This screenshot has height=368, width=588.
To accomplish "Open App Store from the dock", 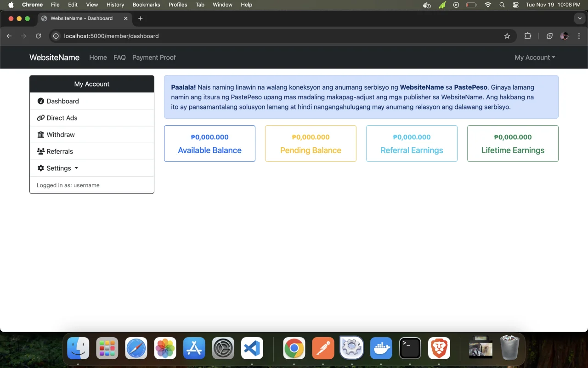I will pyautogui.click(x=194, y=348).
